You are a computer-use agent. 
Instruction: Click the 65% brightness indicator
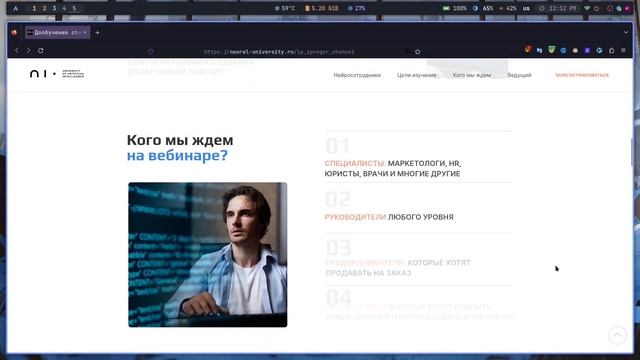click(x=483, y=8)
